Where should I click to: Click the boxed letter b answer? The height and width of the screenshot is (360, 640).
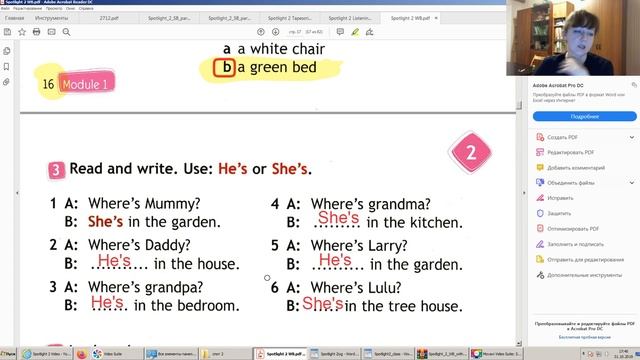click(224, 67)
